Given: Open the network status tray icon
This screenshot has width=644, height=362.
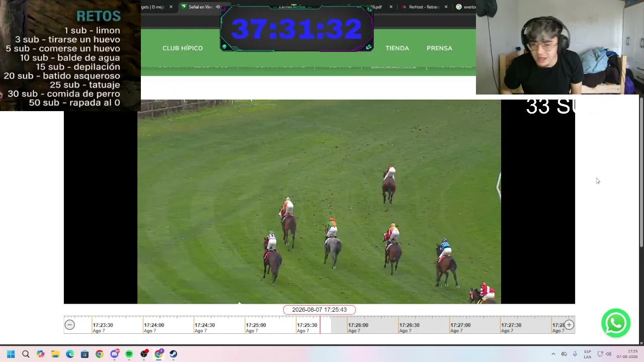Looking at the screenshot, I should coord(600,354).
